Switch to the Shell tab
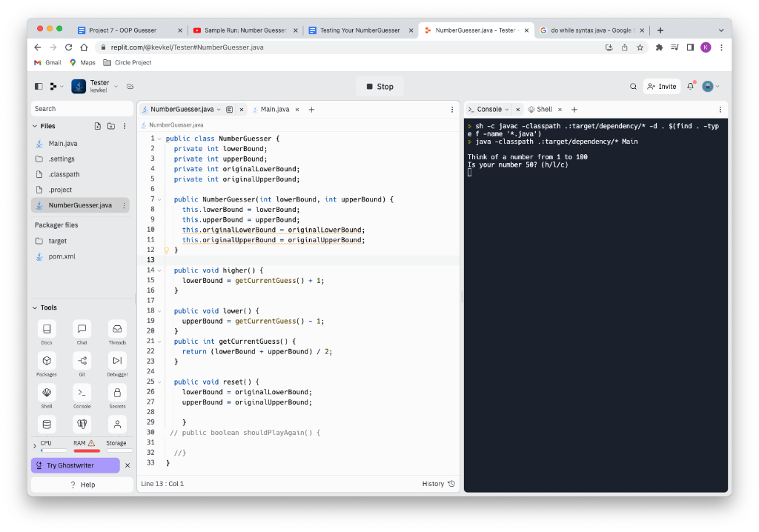 click(x=540, y=110)
